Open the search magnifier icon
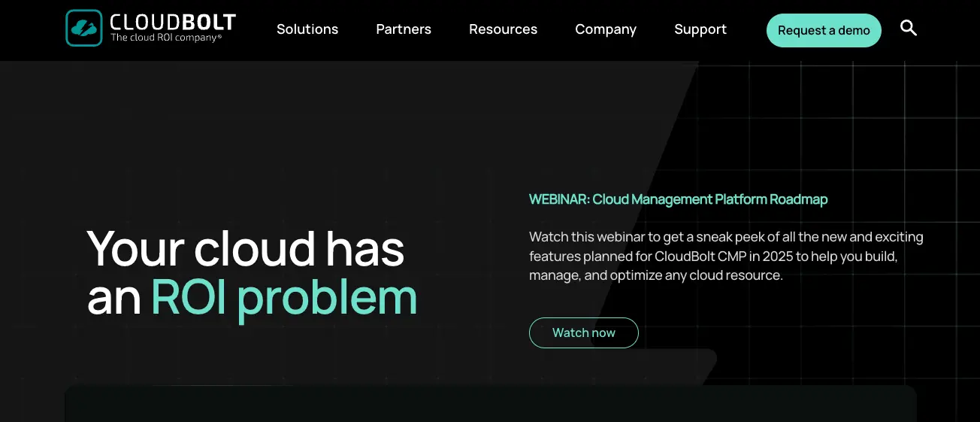 click(909, 29)
